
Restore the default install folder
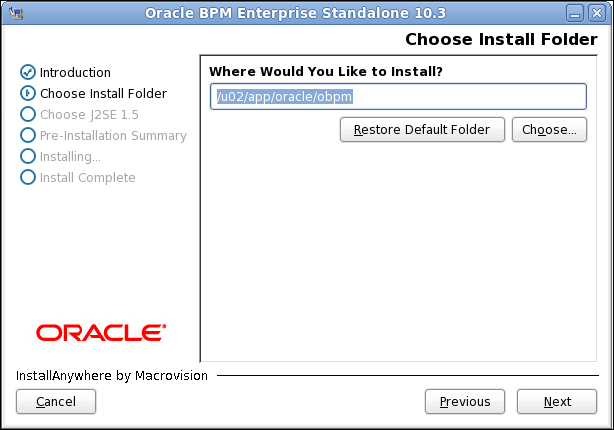click(422, 130)
